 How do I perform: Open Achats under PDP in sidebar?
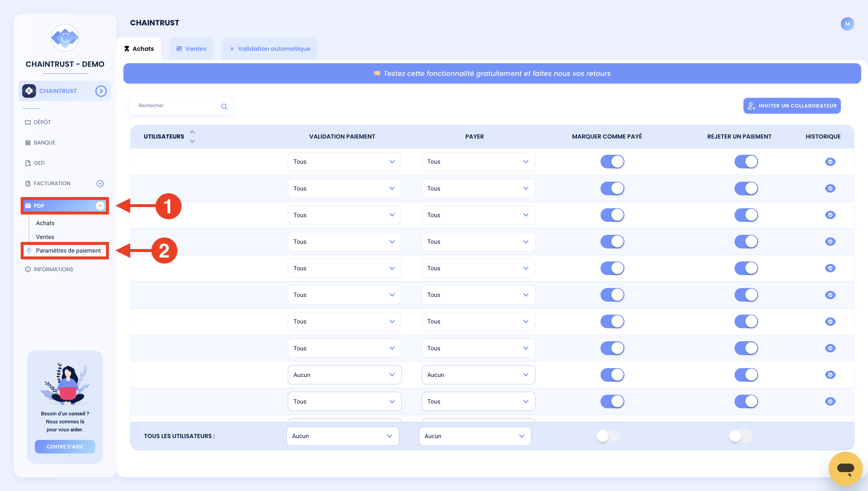pos(45,223)
